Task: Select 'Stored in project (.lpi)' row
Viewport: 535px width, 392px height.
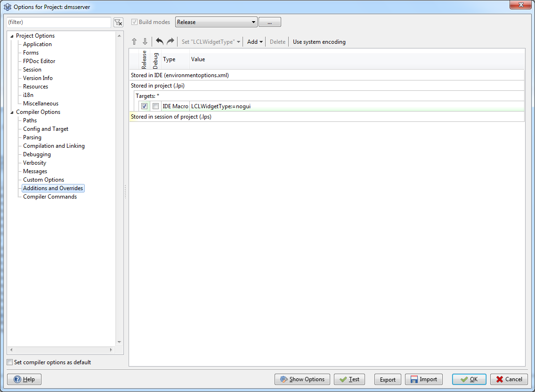Action: [x=326, y=86]
